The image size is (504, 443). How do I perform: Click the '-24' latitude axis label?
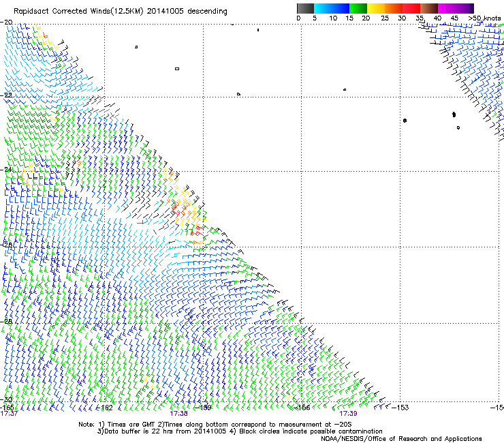click(x=7, y=170)
